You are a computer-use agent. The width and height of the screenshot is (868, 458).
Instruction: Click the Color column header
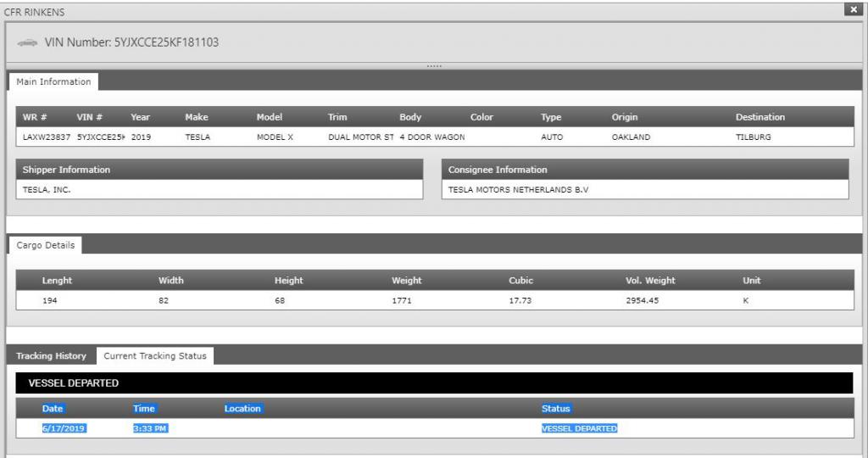tap(481, 117)
